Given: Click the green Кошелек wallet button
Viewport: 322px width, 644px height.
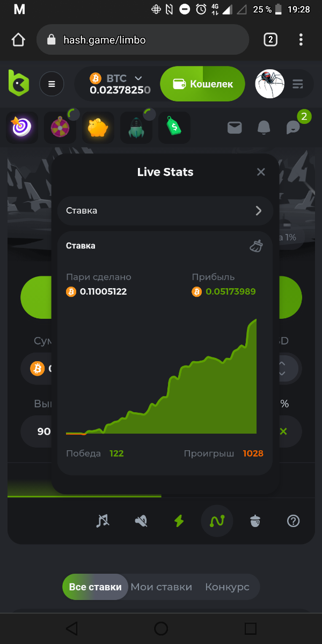Looking at the screenshot, I should coord(203,84).
